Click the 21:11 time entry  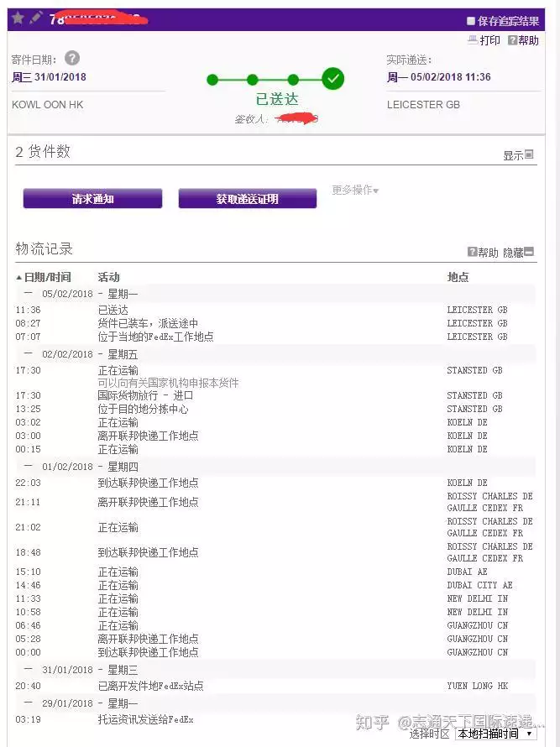pos(28,502)
